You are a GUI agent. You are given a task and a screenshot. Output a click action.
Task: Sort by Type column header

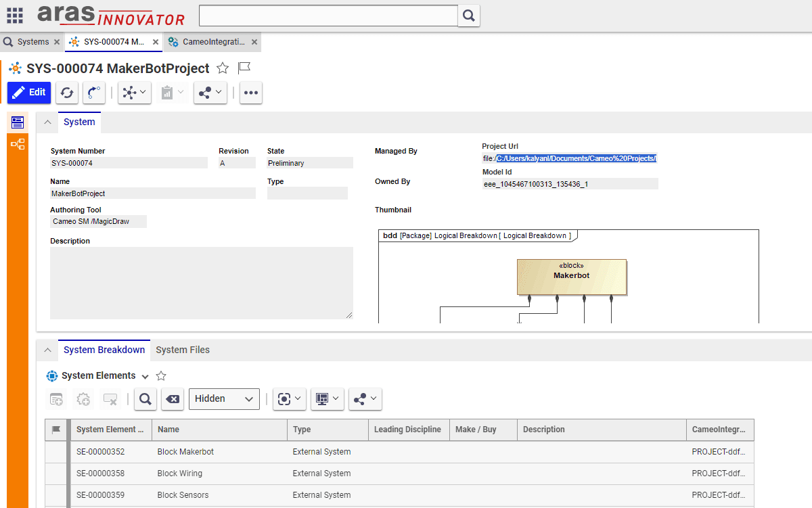tap(328, 430)
